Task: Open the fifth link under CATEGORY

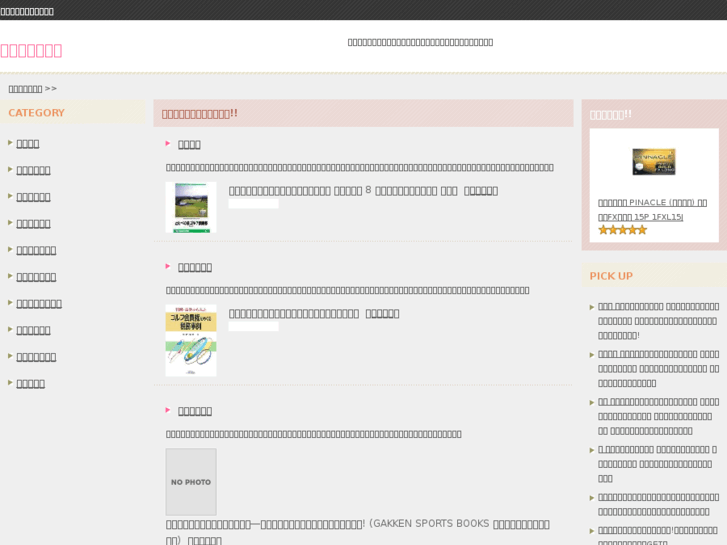Action: tap(36, 250)
